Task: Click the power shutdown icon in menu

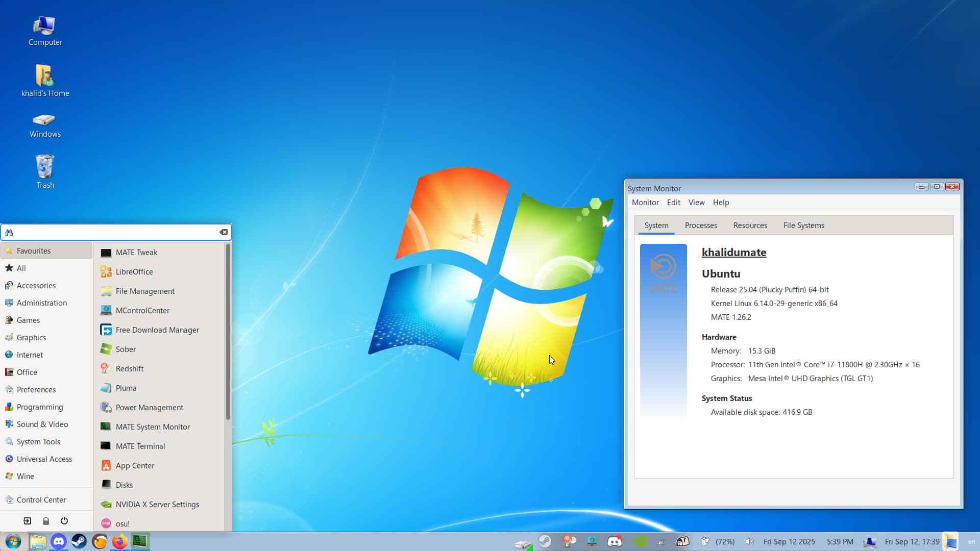Action: click(x=64, y=521)
